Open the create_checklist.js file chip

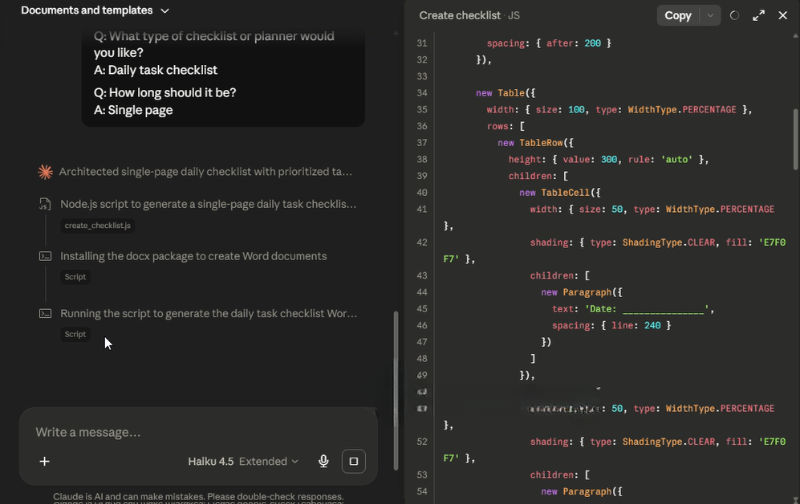pos(97,225)
